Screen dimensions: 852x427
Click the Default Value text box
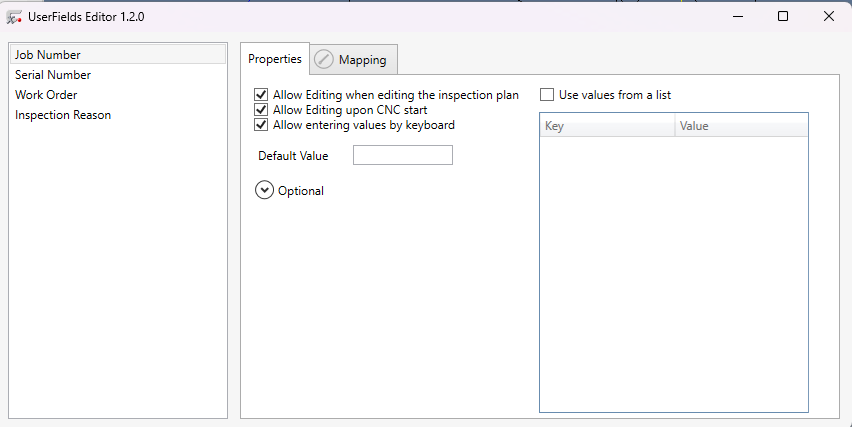pyautogui.click(x=402, y=155)
